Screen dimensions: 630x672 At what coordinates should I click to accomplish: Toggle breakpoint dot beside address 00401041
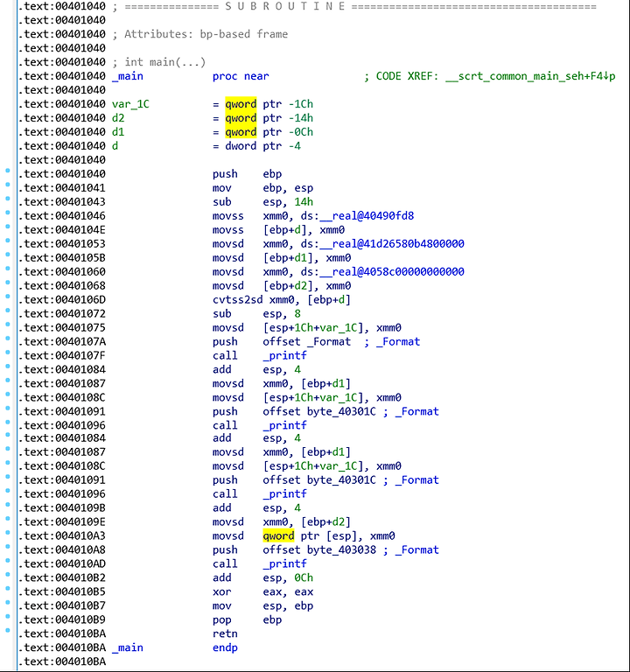(x=8, y=185)
